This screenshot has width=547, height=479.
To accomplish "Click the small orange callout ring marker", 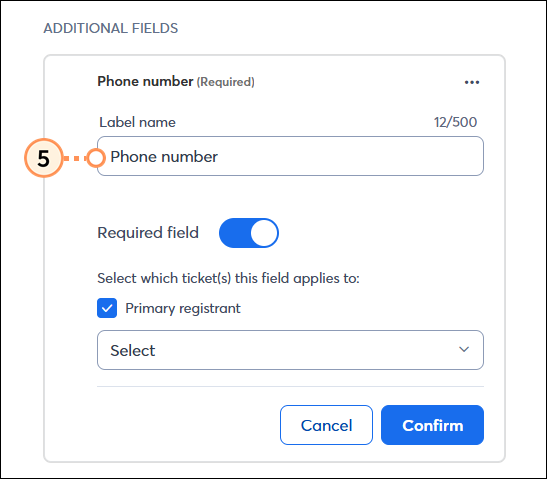I will (x=96, y=158).
